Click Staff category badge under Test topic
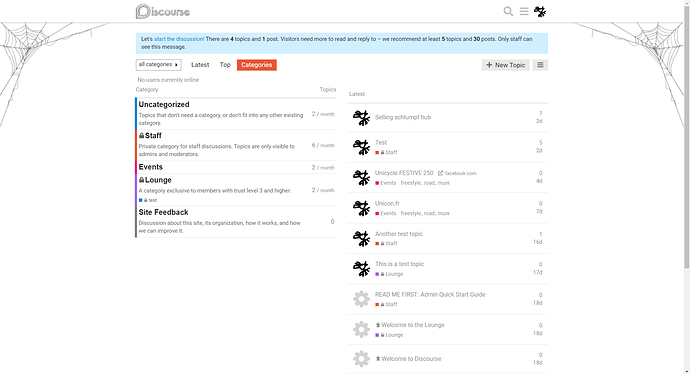 (386, 152)
